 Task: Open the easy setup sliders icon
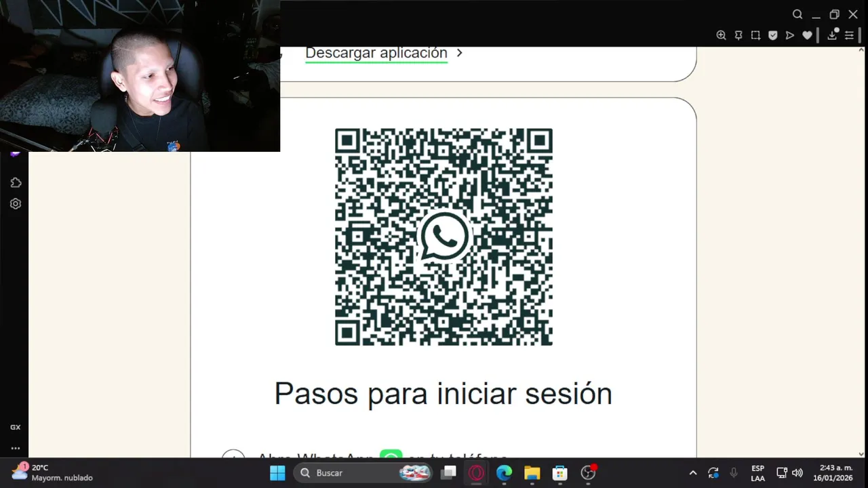(x=849, y=35)
